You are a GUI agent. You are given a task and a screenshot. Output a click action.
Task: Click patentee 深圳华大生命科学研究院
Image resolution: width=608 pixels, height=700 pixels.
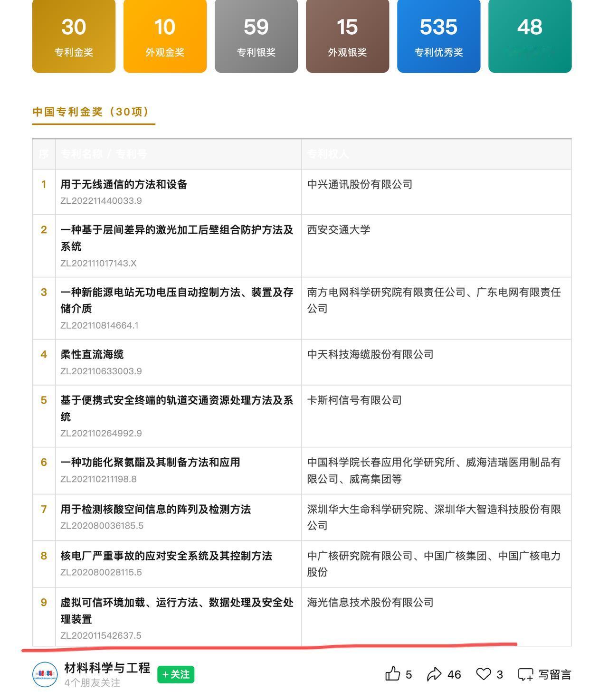[365, 509]
